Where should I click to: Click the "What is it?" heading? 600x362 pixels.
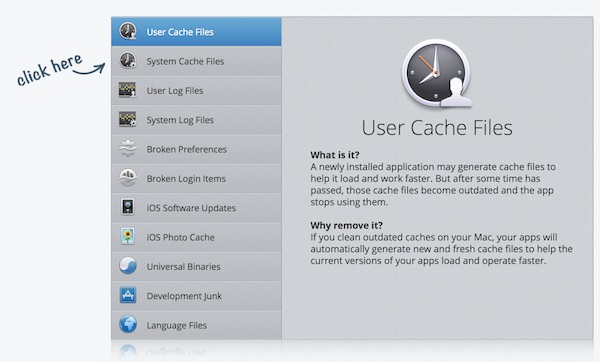pos(335,155)
